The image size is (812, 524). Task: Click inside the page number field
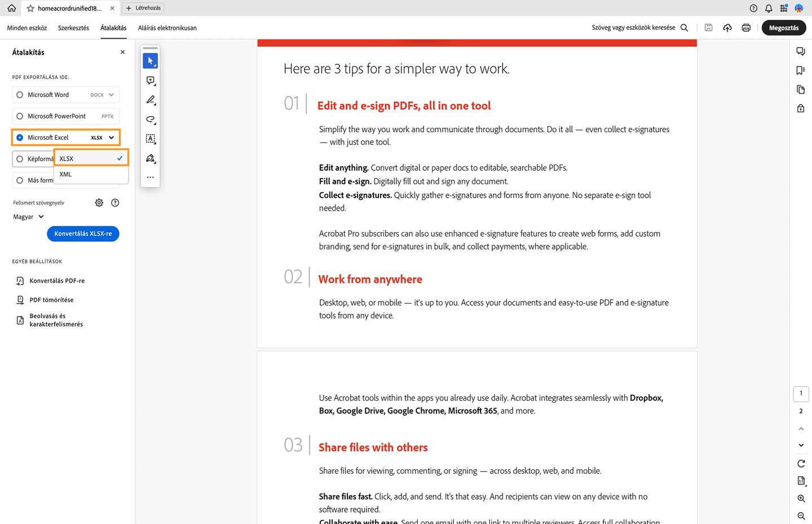click(x=801, y=393)
